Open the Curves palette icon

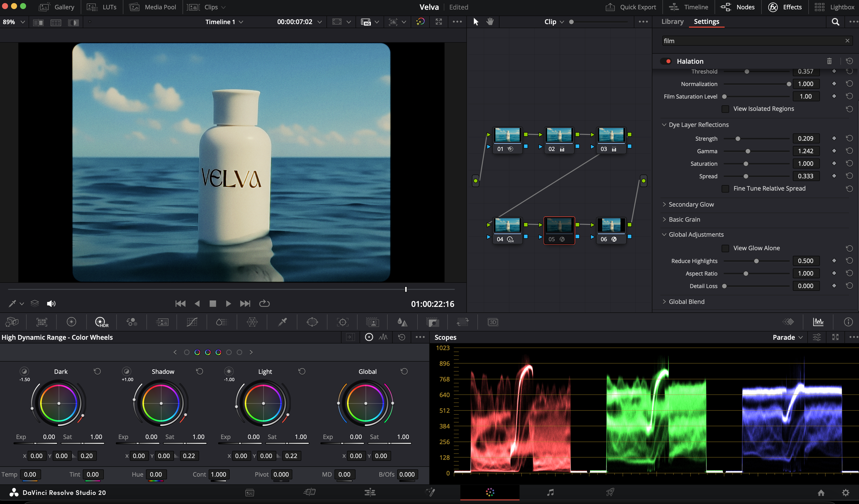point(192,322)
